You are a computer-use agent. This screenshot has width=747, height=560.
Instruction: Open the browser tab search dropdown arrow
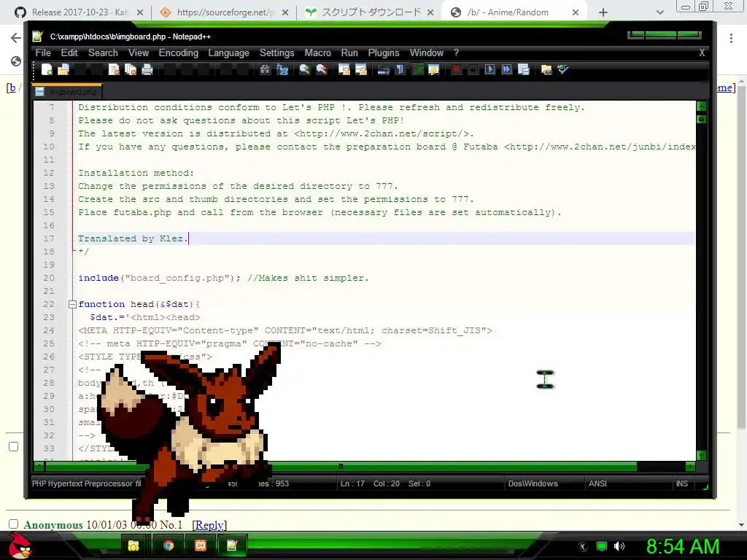coord(659,12)
